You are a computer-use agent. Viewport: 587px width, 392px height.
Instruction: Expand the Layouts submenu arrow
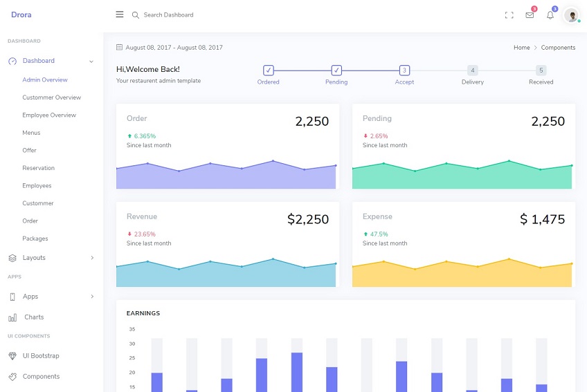(92, 258)
